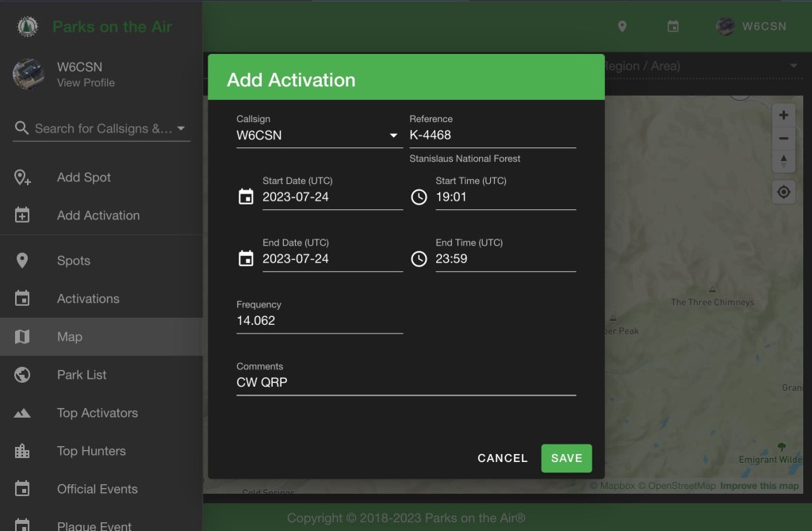Viewport: 812px width, 531px height.
Task: Select Park List in the sidebar
Action: click(82, 375)
